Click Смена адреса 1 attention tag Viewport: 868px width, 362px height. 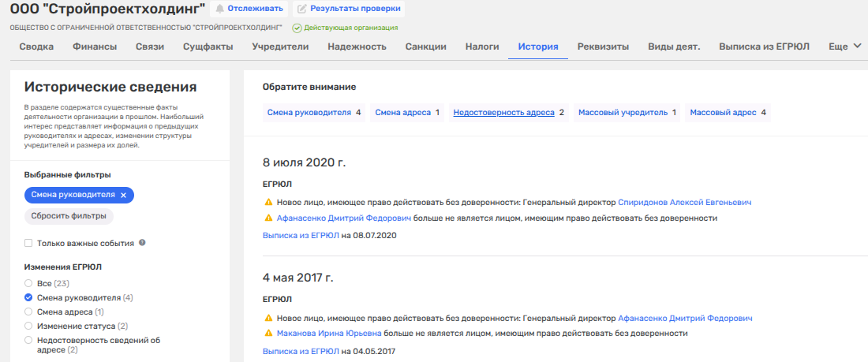(407, 112)
